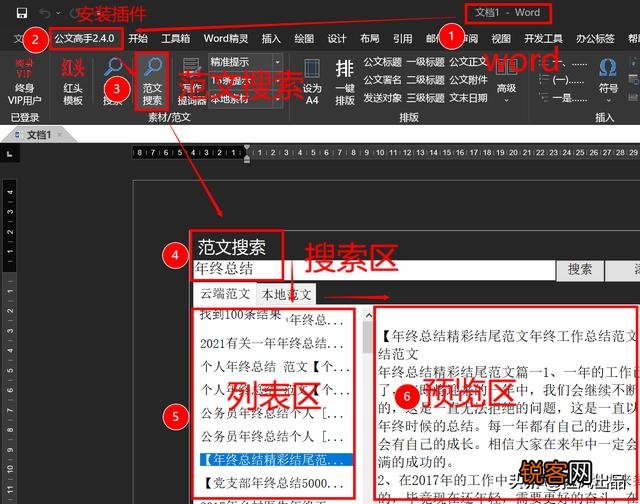Select the highlighted 【年终总结精彩结尾范... result
Image resolution: width=640 pixels, height=504 pixels.
(x=276, y=460)
